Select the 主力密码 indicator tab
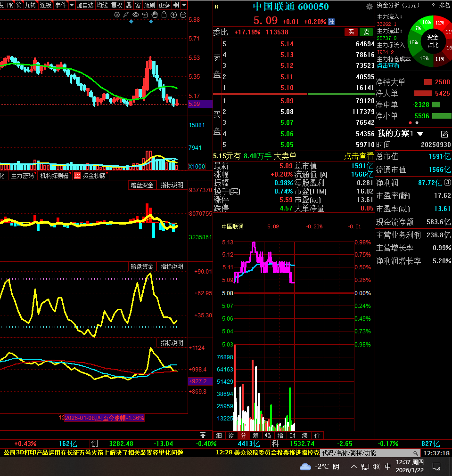The height and width of the screenshot is (476, 452). coord(23,176)
